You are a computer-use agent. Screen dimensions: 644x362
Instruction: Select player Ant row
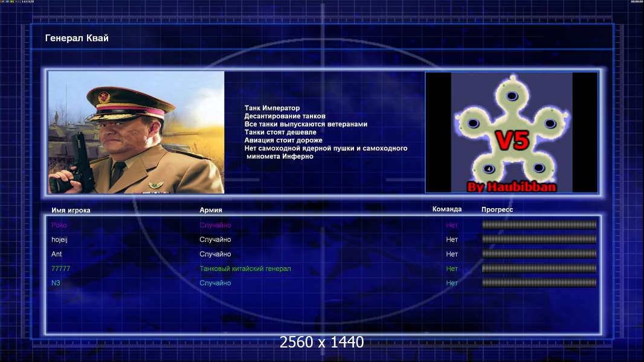(324, 254)
